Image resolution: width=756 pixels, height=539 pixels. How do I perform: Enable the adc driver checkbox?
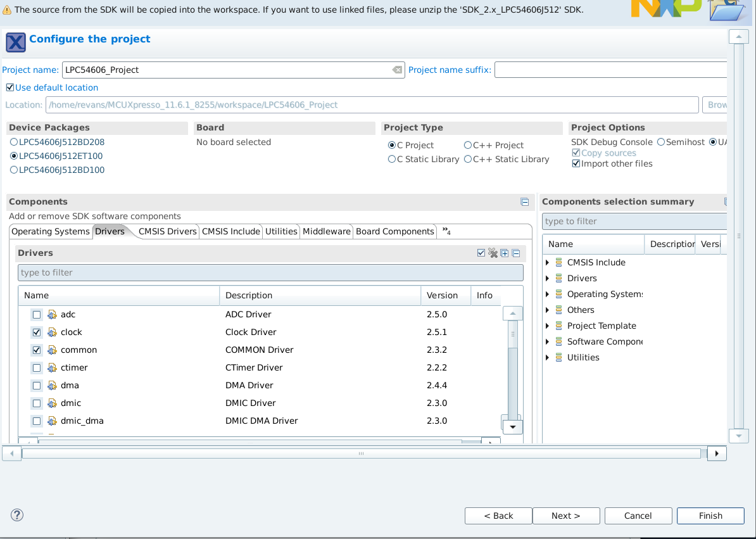(x=37, y=315)
